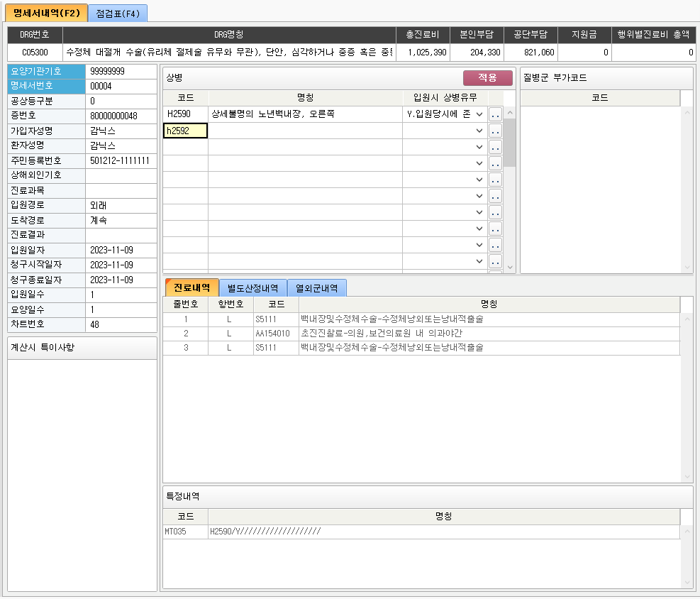
Task: Click the 요양기관기호 value field
Action: point(121,71)
